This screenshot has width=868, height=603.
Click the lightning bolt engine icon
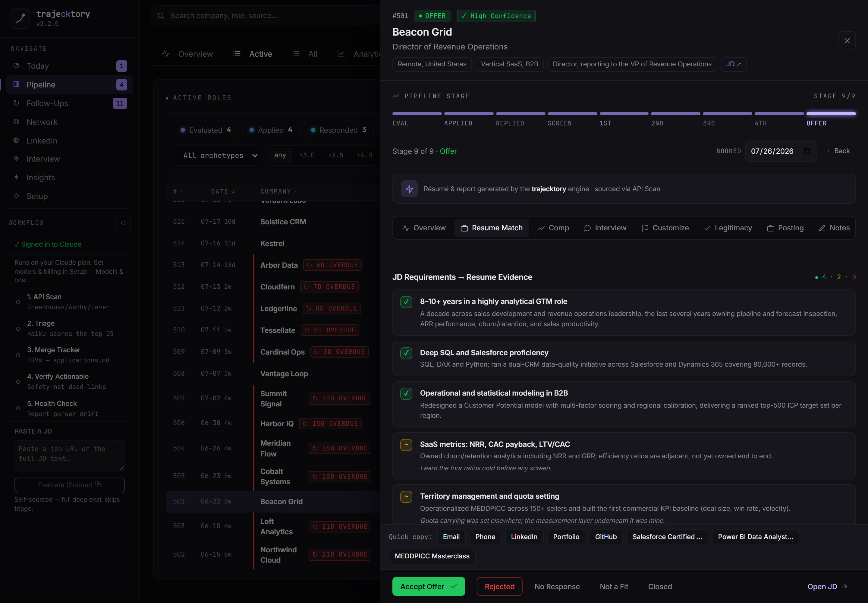click(x=410, y=189)
